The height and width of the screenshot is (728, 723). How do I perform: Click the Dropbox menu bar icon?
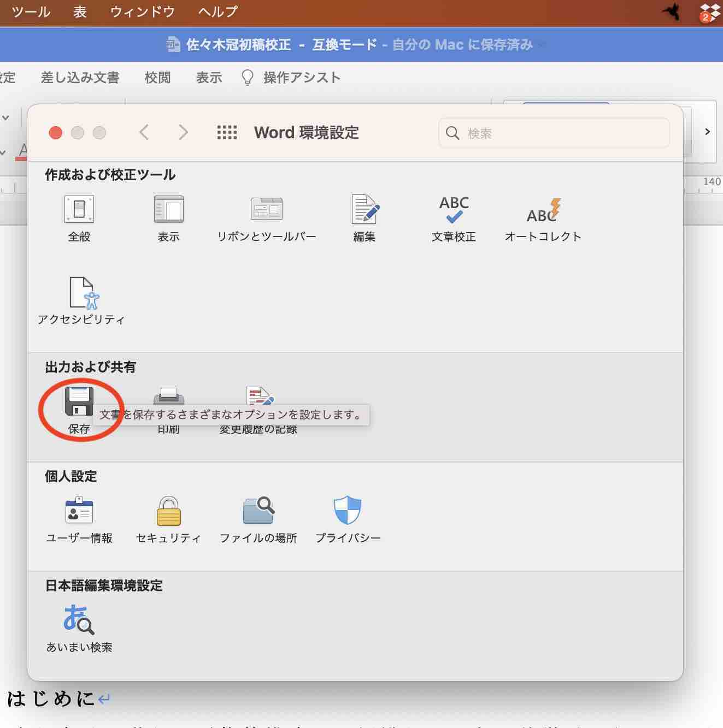[709, 12]
